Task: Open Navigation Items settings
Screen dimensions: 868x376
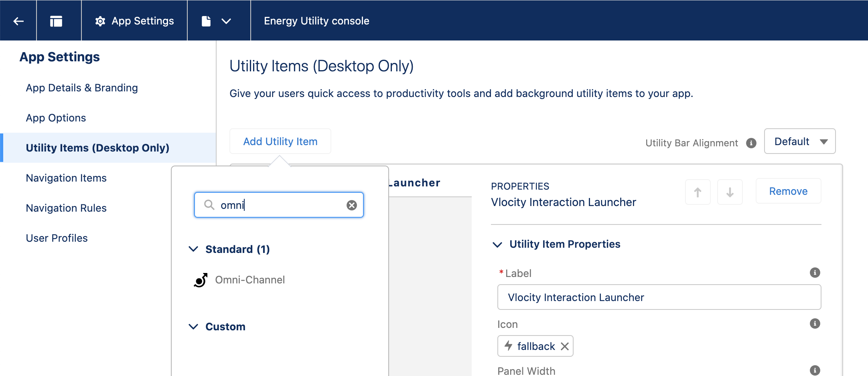Action: pyautogui.click(x=66, y=178)
